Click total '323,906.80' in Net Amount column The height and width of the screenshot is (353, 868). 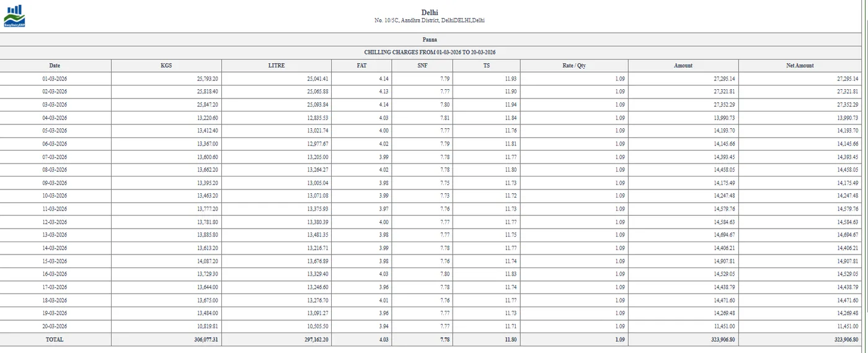[847, 339]
